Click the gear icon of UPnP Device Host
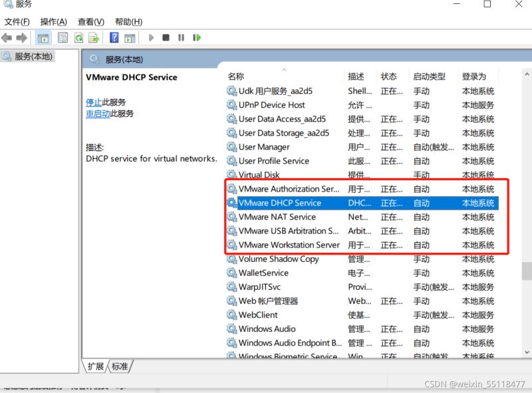This screenshot has width=532, height=393. 231,105
